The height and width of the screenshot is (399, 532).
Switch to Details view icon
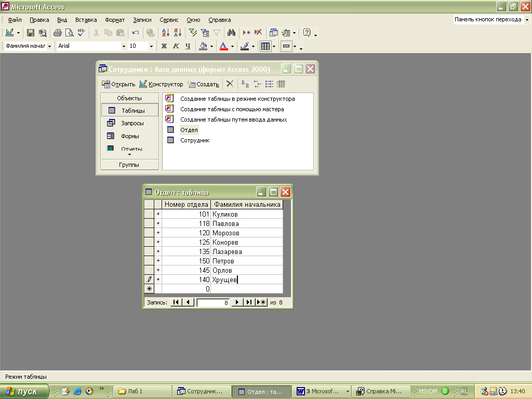(281, 84)
